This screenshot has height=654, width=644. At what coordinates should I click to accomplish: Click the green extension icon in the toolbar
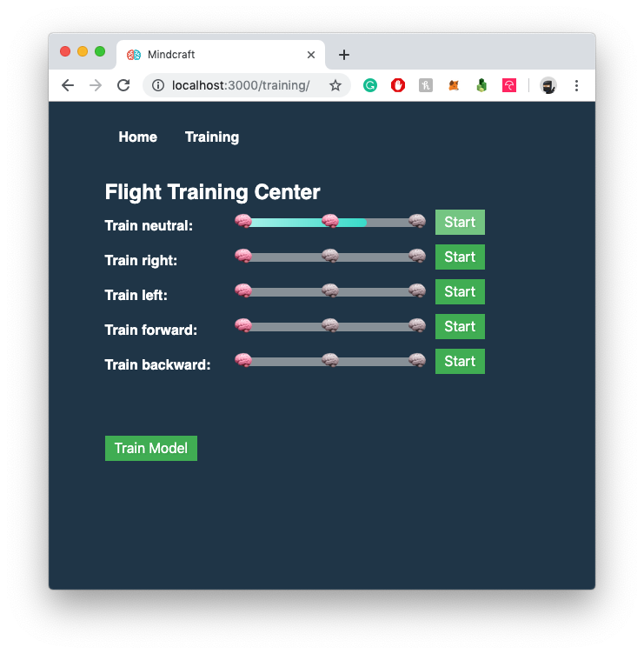(481, 85)
